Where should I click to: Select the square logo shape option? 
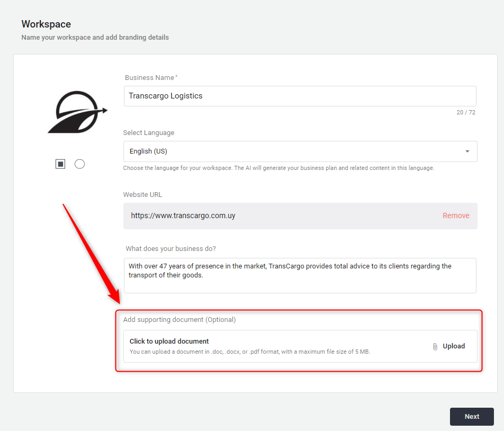tap(60, 164)
